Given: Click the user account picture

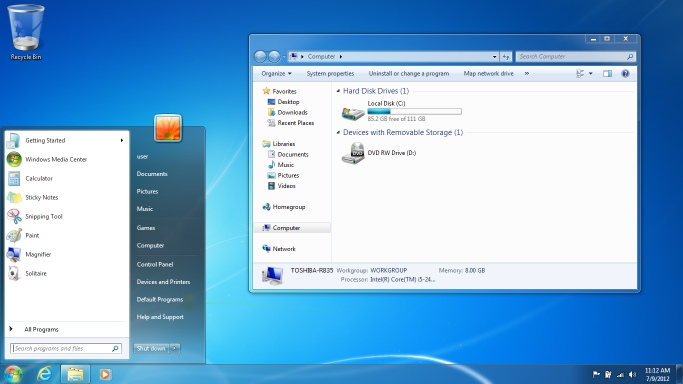Looking at the screenshot, I should click(168, 128).
